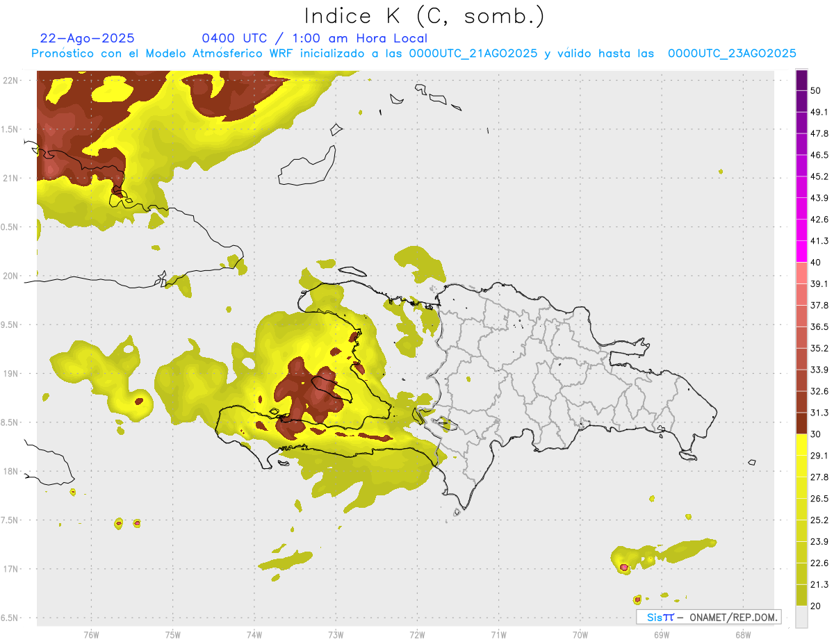Viewport: 834px width, 644px height.
Task: Click the colorbar label "22.6"
Action: click(x=819, y=563)
